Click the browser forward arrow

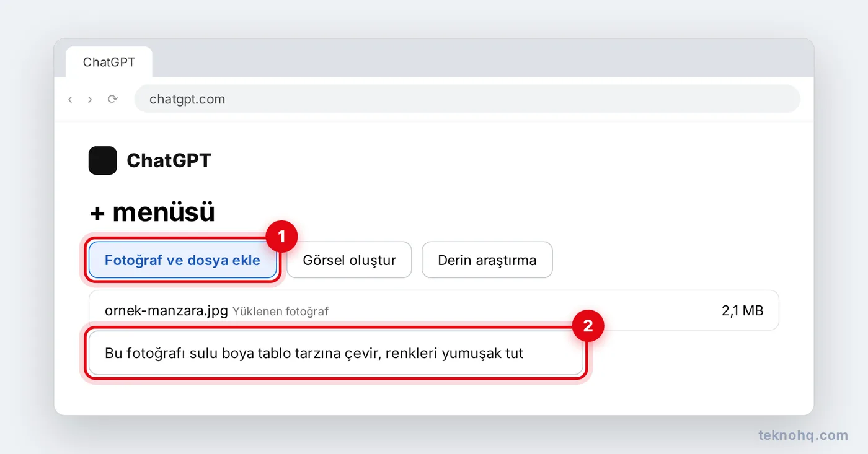coord(90,99)
